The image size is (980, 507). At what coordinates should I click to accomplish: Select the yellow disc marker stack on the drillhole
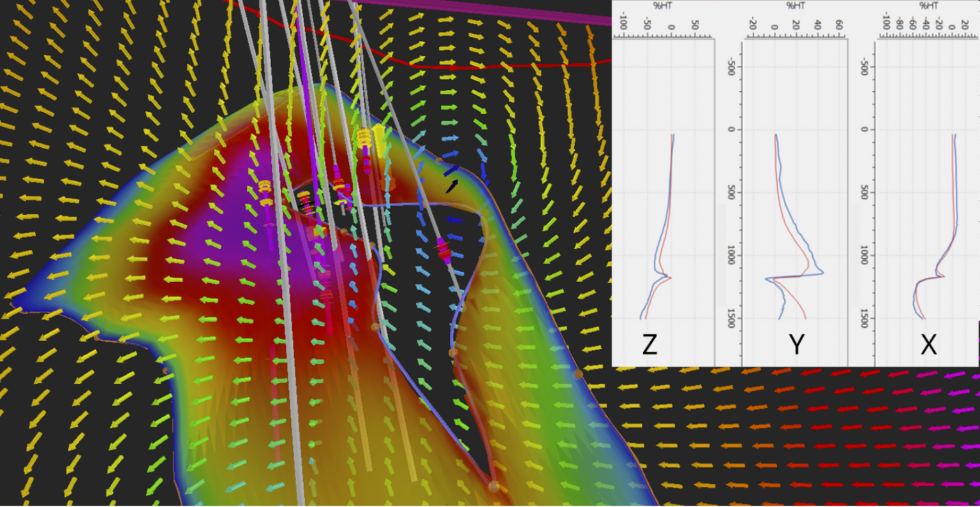364,138
